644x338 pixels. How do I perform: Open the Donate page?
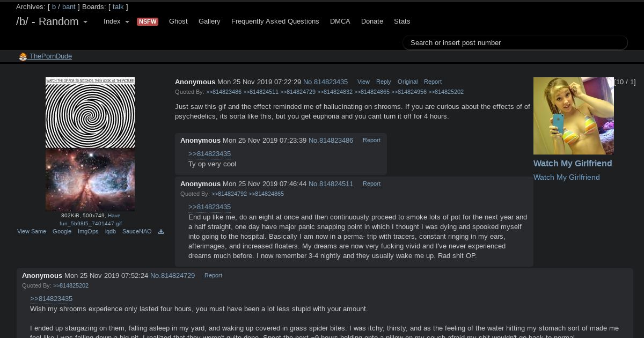372,21
